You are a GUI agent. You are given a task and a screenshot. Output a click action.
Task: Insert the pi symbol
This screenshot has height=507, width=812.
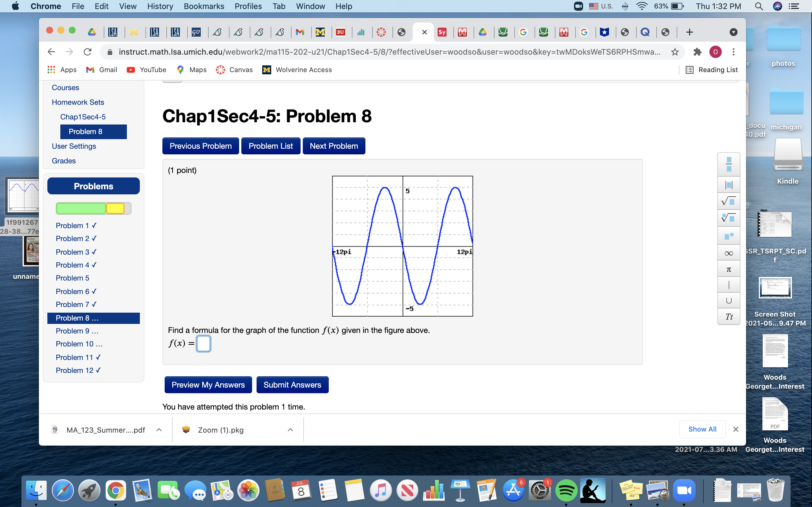pyautogui.click(x=729, y=270)
